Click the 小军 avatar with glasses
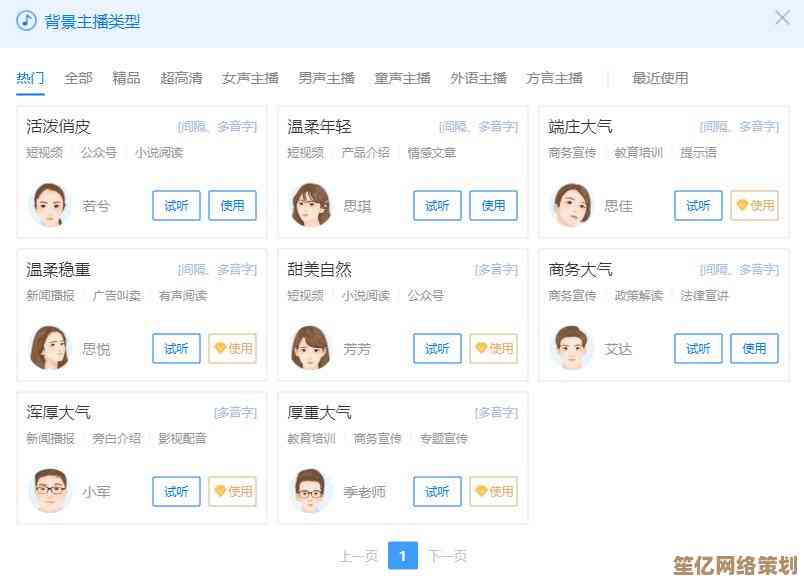 pos(49,491)
